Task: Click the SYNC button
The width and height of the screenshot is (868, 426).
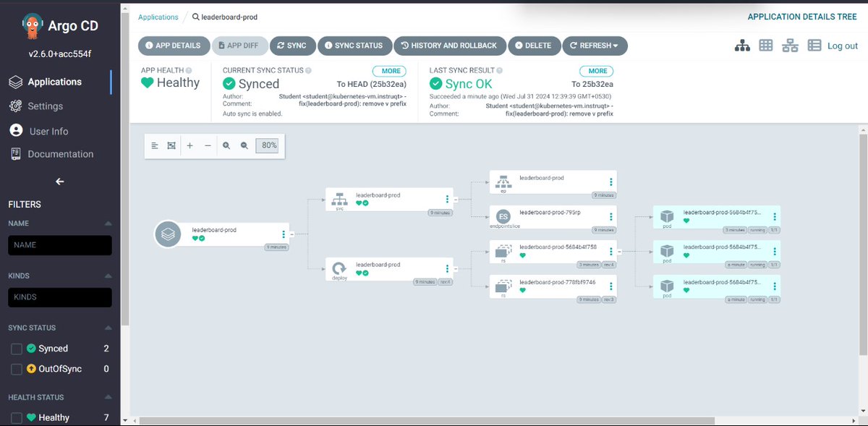Action: tap(292, 46)
